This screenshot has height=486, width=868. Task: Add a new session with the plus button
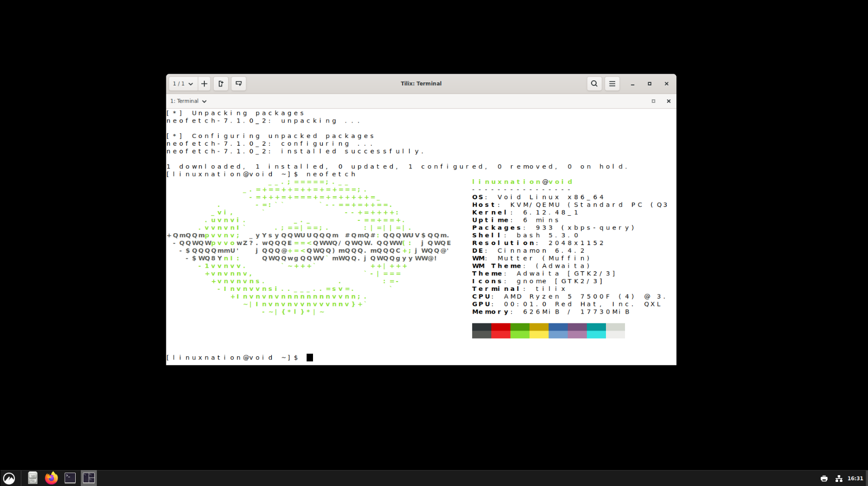point(204,83)
